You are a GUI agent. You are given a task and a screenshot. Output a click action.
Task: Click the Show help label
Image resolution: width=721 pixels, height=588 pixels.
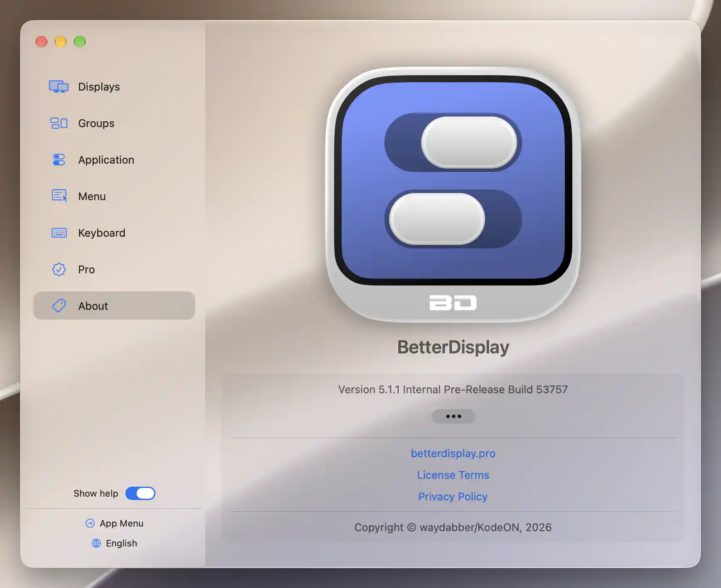pyautogui.click(x=96, y=493)
